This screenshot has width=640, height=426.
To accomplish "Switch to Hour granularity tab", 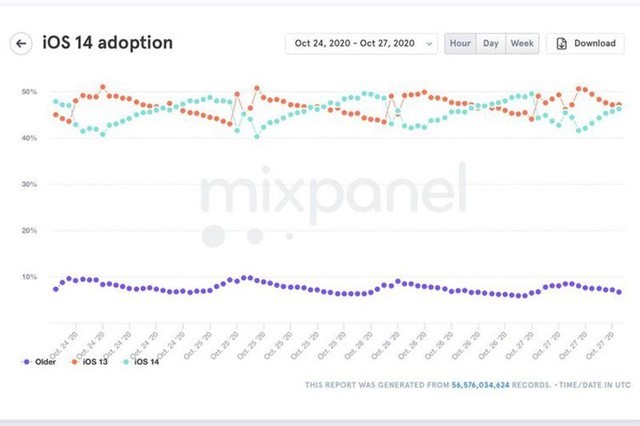I will pos(460,43).
